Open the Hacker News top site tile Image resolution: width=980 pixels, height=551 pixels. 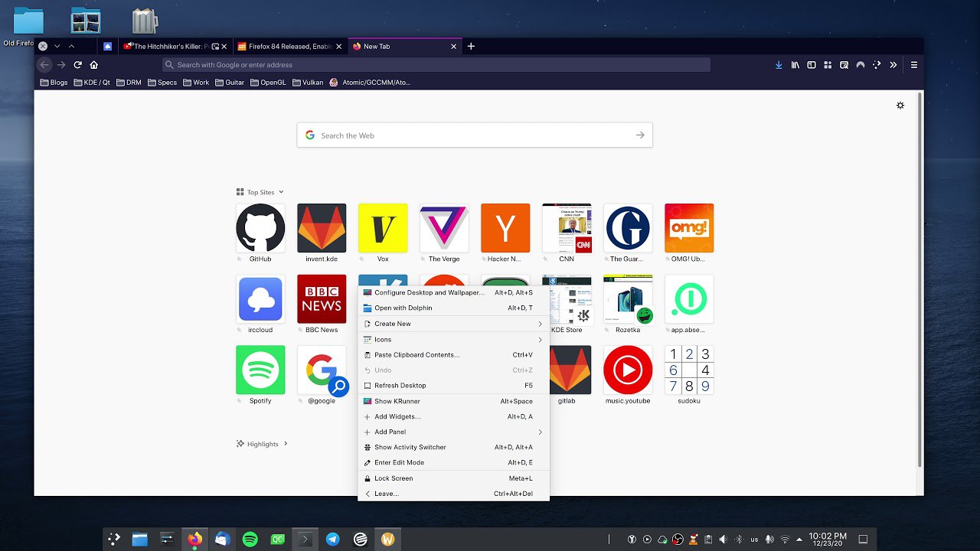(x=505, y=228)
